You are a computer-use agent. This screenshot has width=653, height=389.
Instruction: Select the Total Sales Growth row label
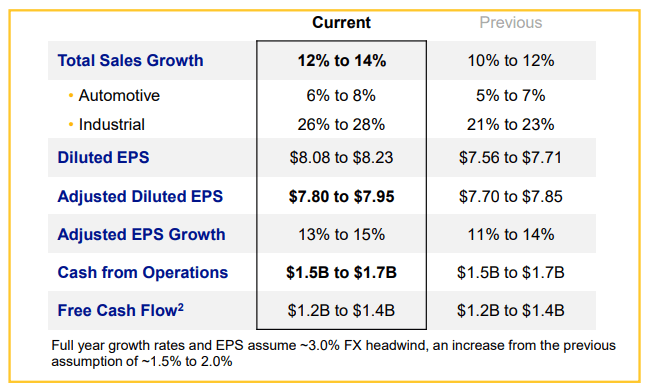[130, 60]
